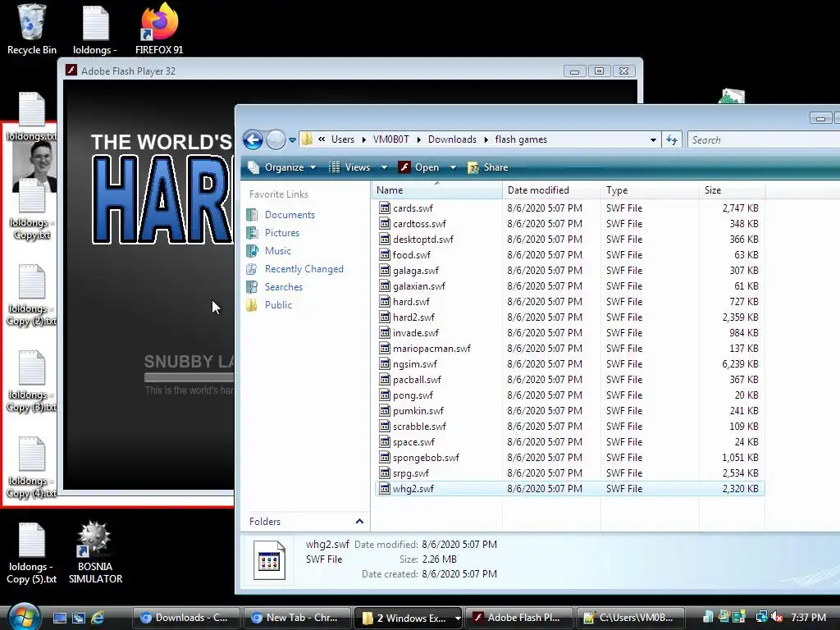This screenshot has width=840, height=630.
Task: Click the Open button in the toolbar
Action: click(x=420, y=167)
